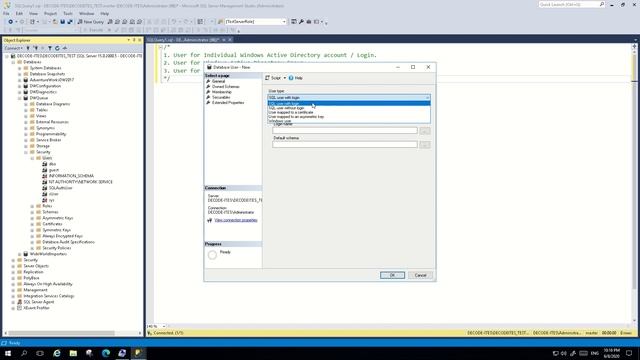The width and height of the screenshot is (640, 360).
Task: Open Internet Explorer from taskbar
Action: [x=57, y=353]
